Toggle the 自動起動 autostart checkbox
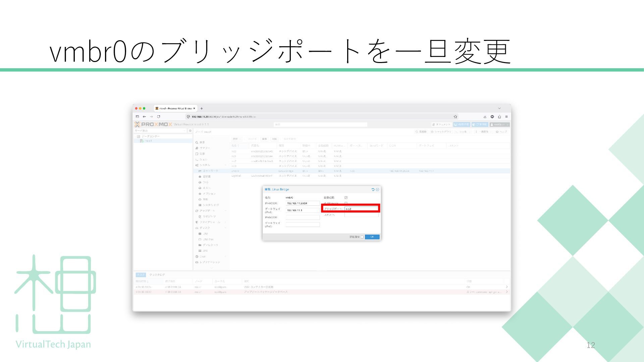644x362 pixels. pos(346,198)
